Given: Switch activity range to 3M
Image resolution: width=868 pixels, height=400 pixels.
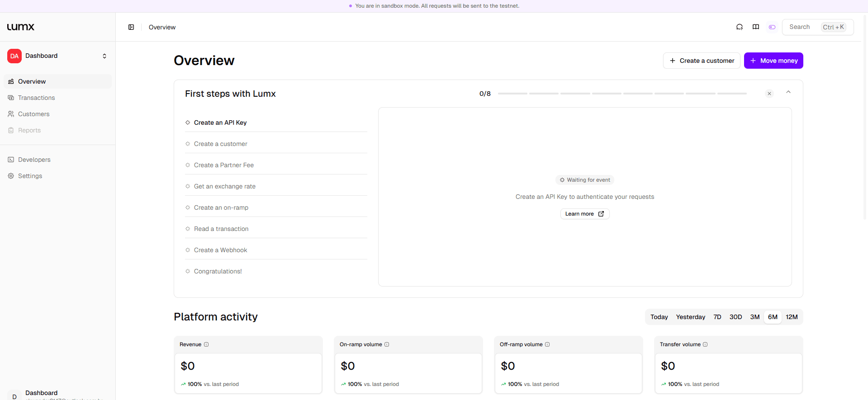Looking at the screenshot, I should (x=755, y=317).
